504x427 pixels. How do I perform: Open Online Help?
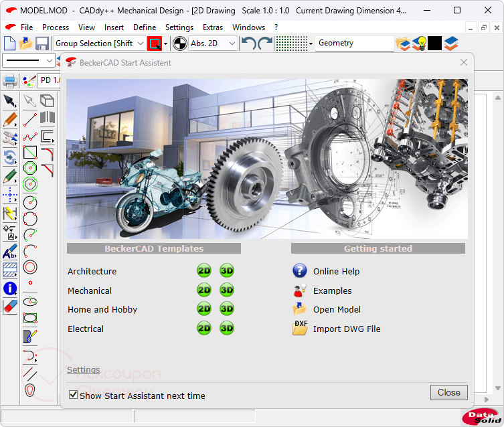[336, 272]
